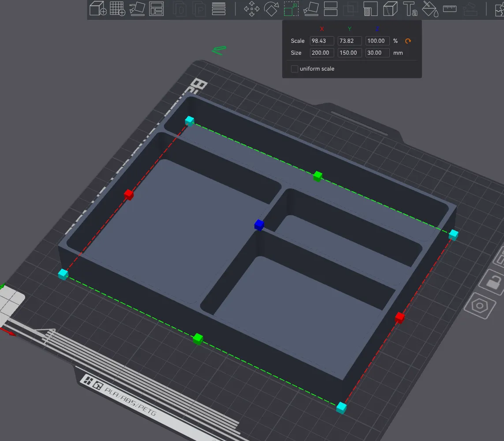504x441 pixels.
Task: Reset the scale to defaults
Action: coord(408,41)
